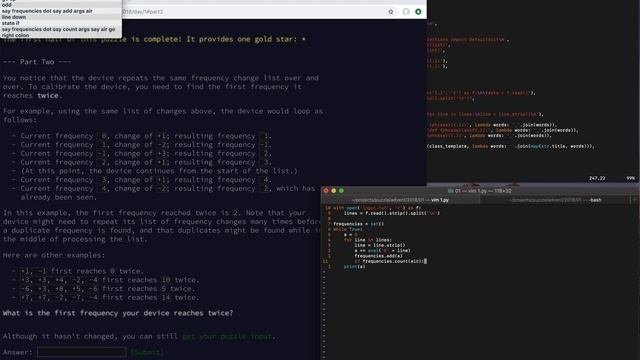Click the 'right colon' command entry

16,35
